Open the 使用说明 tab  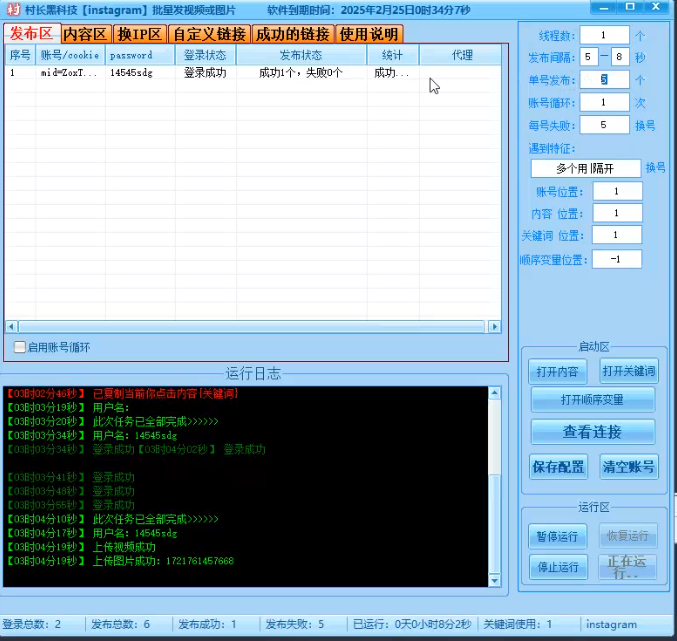368,34
